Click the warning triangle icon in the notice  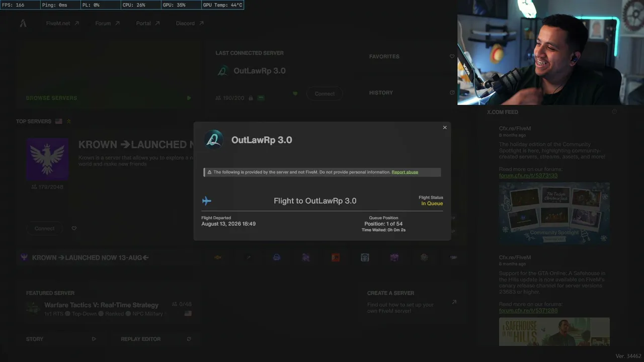[209, 172]
